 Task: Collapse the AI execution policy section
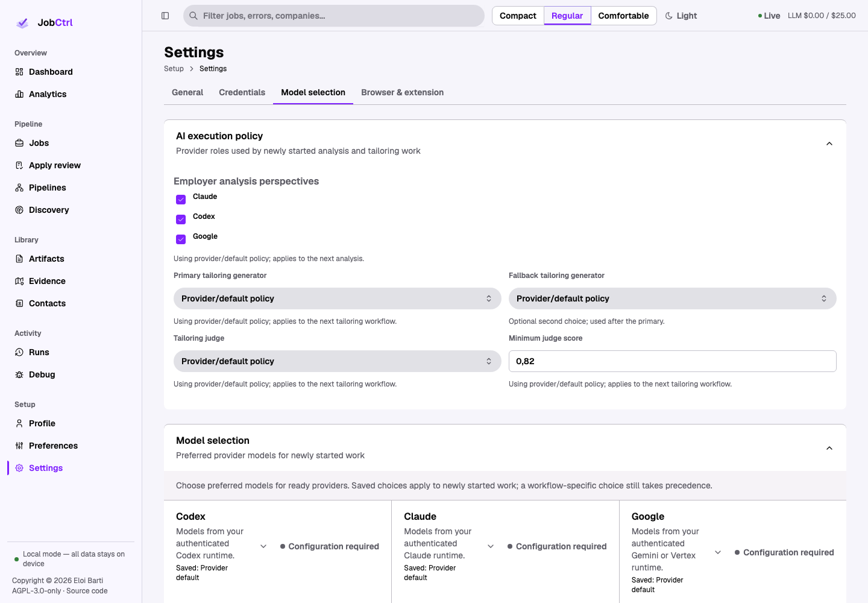tap(829, 144)
